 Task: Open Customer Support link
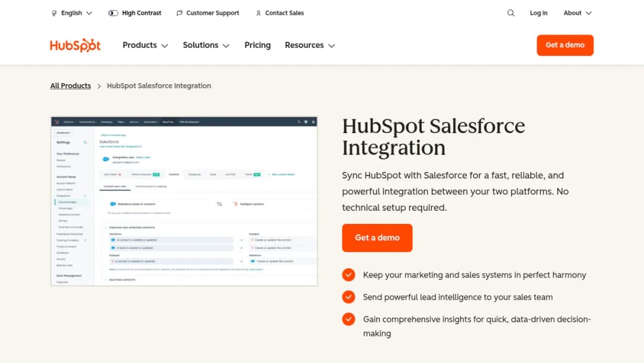tap(212, 13)
